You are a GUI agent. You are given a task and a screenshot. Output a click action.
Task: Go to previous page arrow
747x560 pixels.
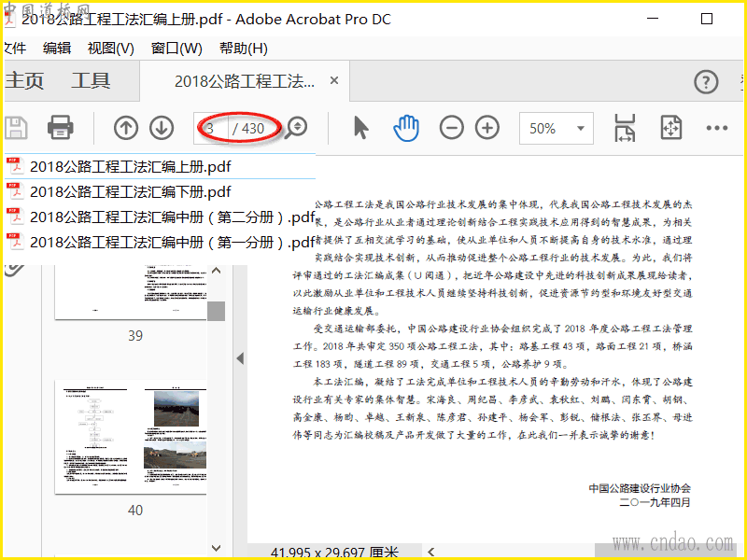126,128
